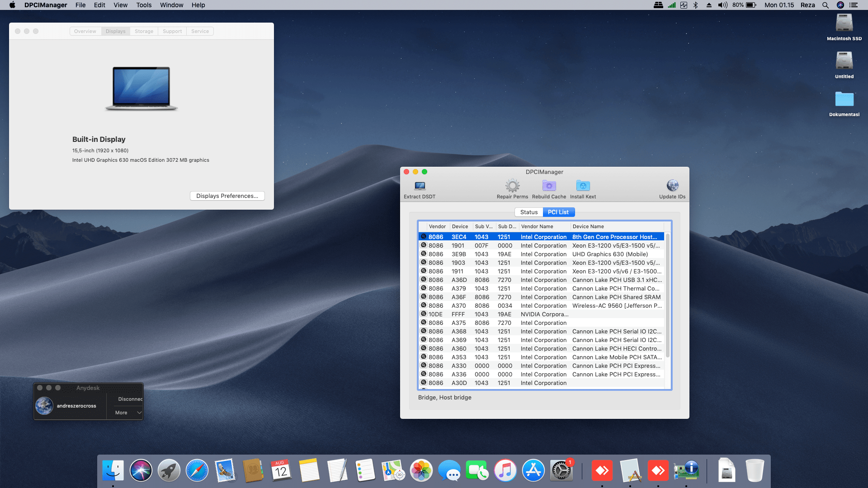Click Displays Preferences button
The width and height of the screenshot is (868, 488).
pos(227,196)
